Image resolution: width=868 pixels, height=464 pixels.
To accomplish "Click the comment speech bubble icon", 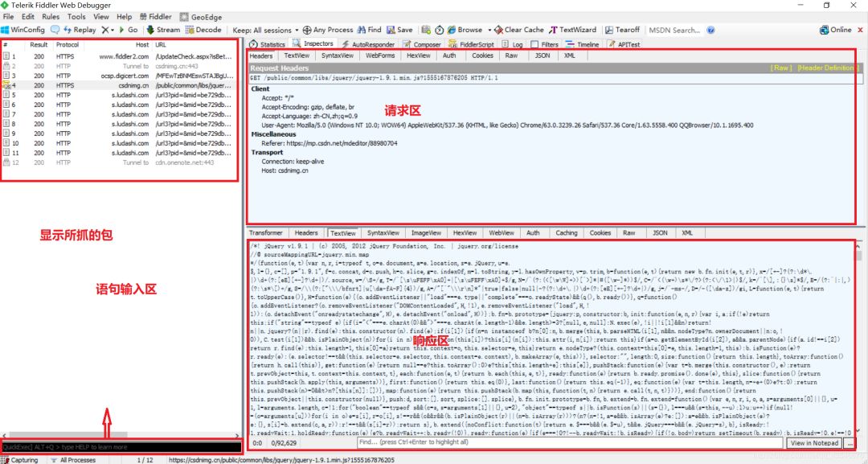I will (55, 30).
